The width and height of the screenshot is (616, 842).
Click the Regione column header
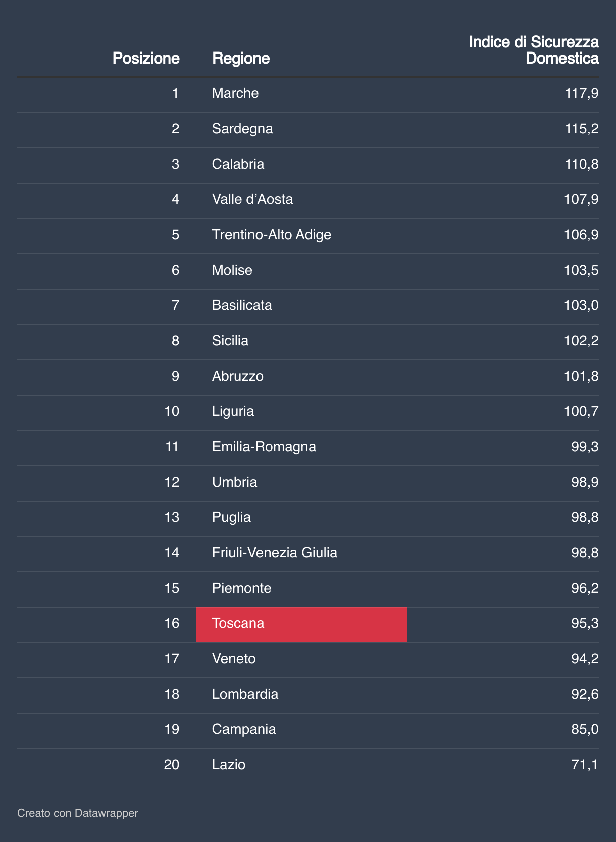pos(241,58)
